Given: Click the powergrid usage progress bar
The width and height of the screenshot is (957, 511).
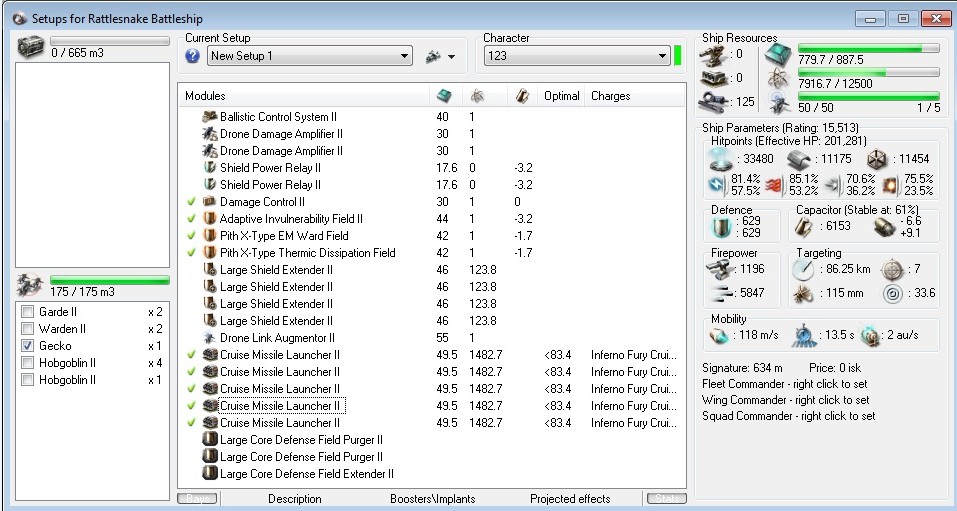Looking at the screenshot, I should click(869, 72).
